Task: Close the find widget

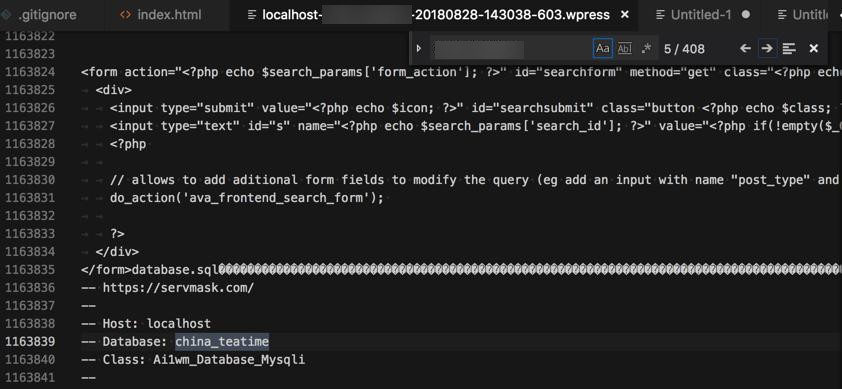Action: 814,49
